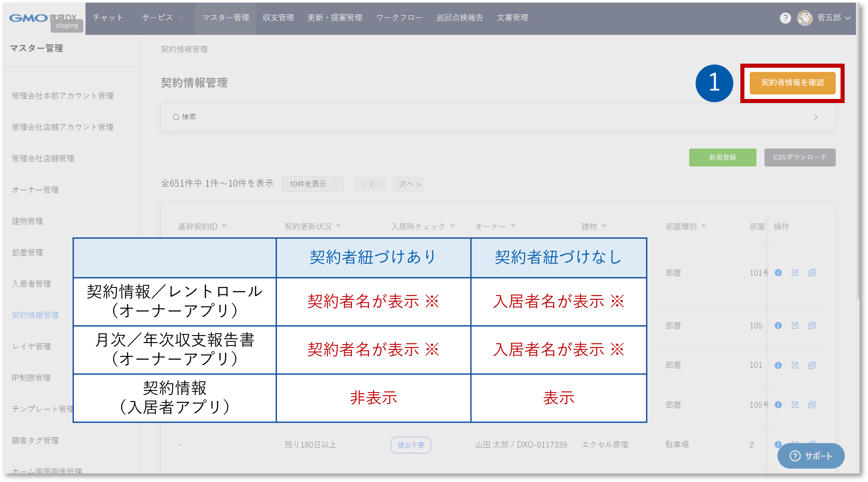Viewport: 868px width, 482px height.
Task: Select オーナー管理 in sidebar
Action: [35, 190]
